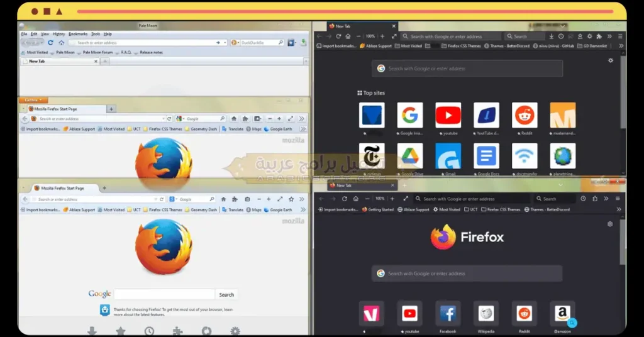Click the Wikipedia shortcut tile
644x337 pixels.
(486, 313)
